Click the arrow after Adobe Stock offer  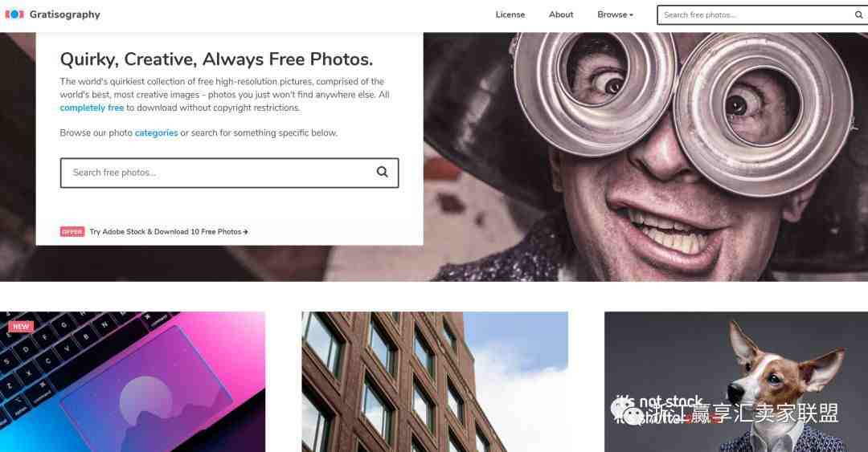246,232
